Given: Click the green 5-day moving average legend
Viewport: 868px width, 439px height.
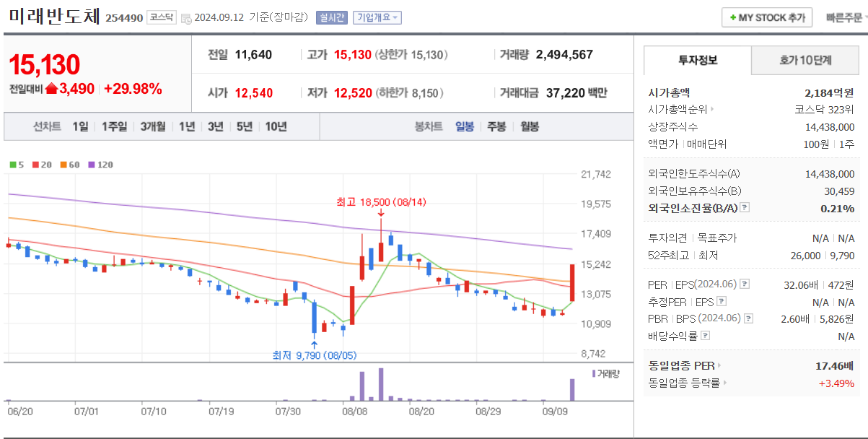Looking at the screenshot, I should (17, 165).
